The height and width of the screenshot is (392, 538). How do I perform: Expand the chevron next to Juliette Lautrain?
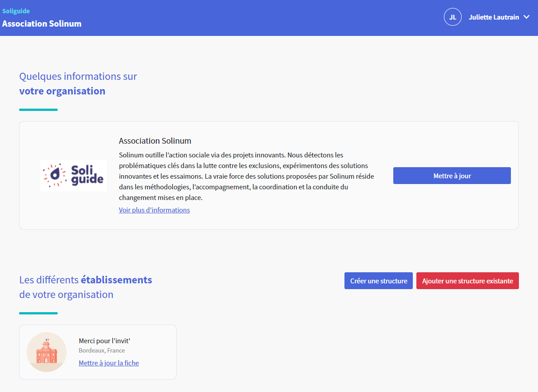[x=526, y=17]
